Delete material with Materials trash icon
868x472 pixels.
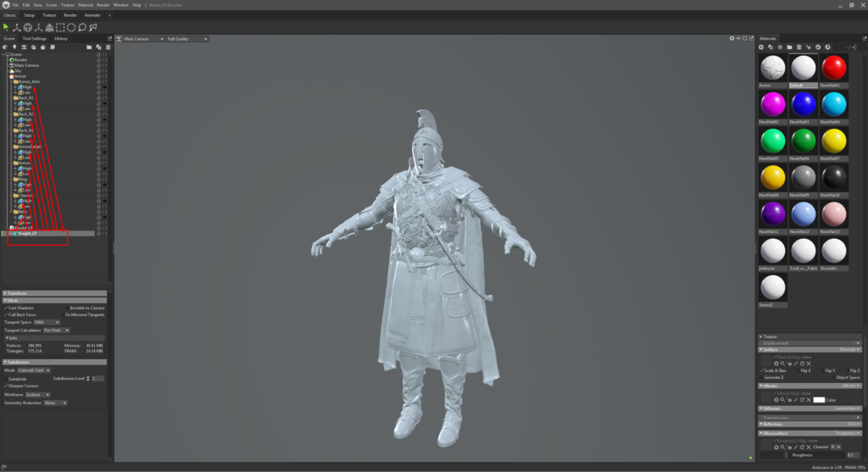[x=798, y=47]
